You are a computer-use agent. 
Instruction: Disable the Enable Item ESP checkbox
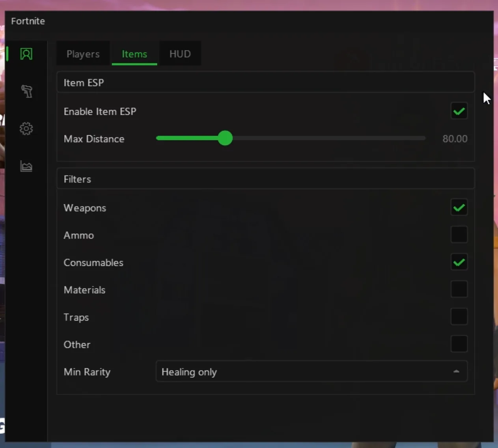click(459, 111)
